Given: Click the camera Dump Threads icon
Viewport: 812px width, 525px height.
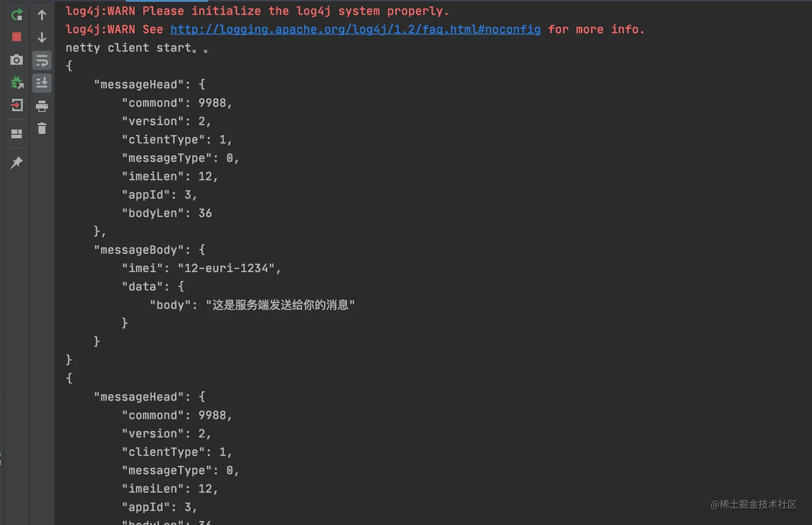Looking at the screenshot, I should 17,60.
